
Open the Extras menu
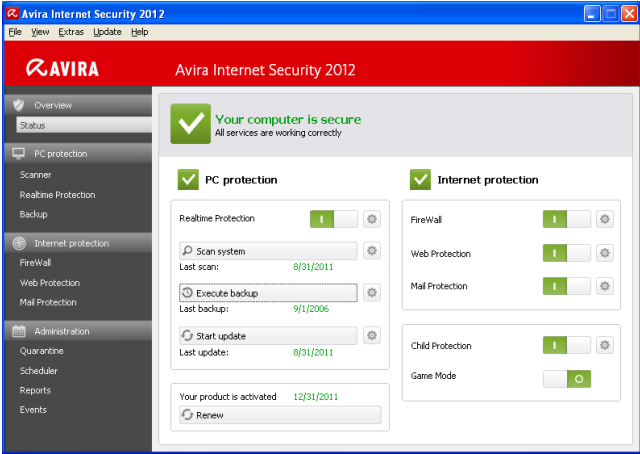pos(71,32)
